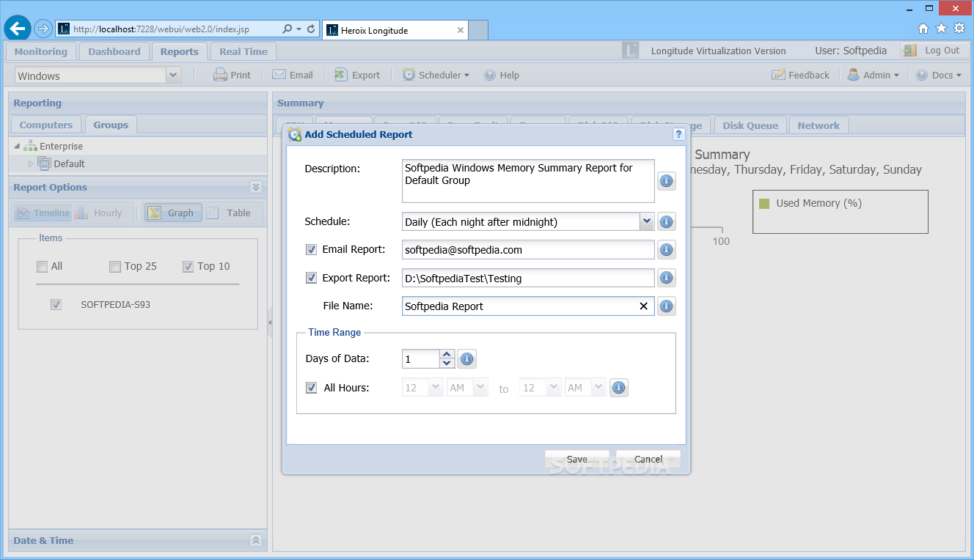
Task: Open the Docs dropdown menu
Action: pyautogui.click(x=939, y=75)
